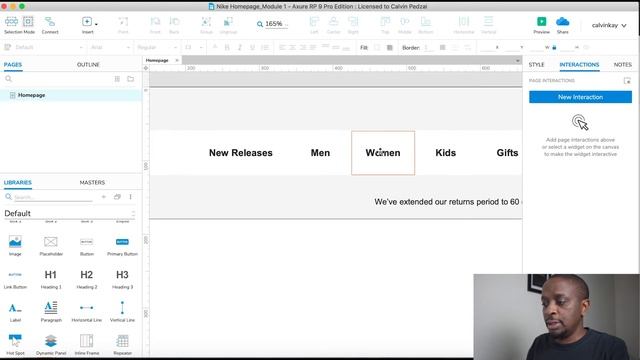Image resolution: width=640 pixels, height=360 pixels.
Task: Click the library options three-dot menu
Action: (131, 197)
